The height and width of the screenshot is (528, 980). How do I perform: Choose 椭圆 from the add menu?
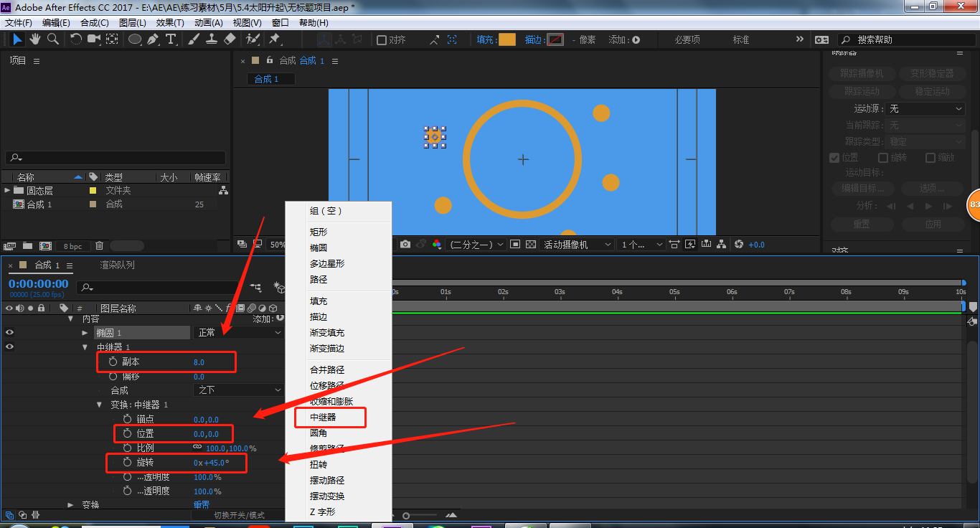click(x=319, y=247)
